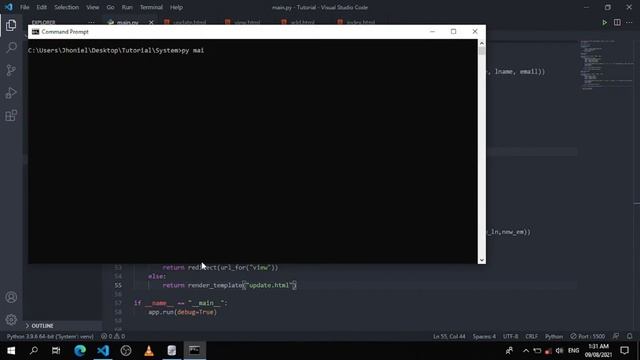640x360 pixels.
Task: Open the Edit menu
Action: (41, 7)
